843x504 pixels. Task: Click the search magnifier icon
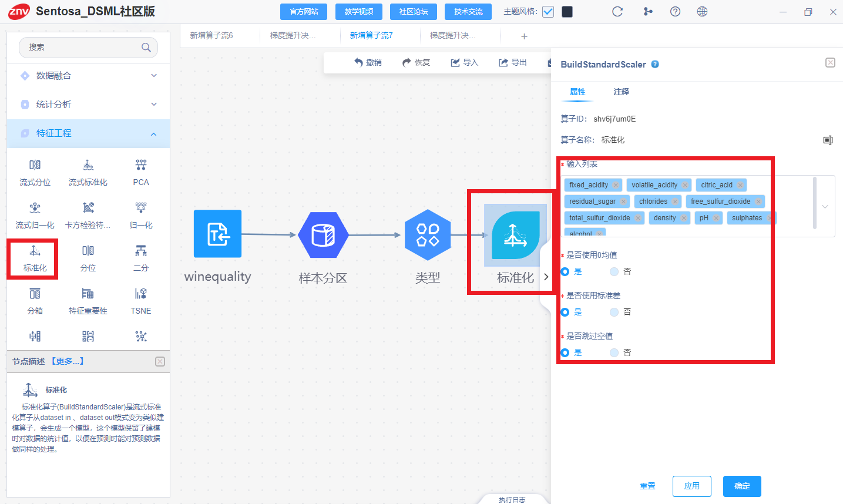tap(146, 48)
